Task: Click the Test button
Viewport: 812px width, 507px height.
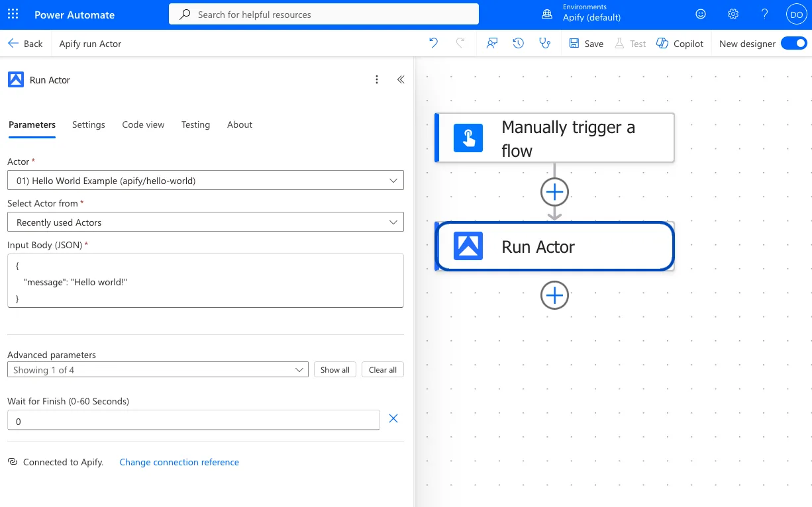Action: pyautogui.click(x=630, y=43)
